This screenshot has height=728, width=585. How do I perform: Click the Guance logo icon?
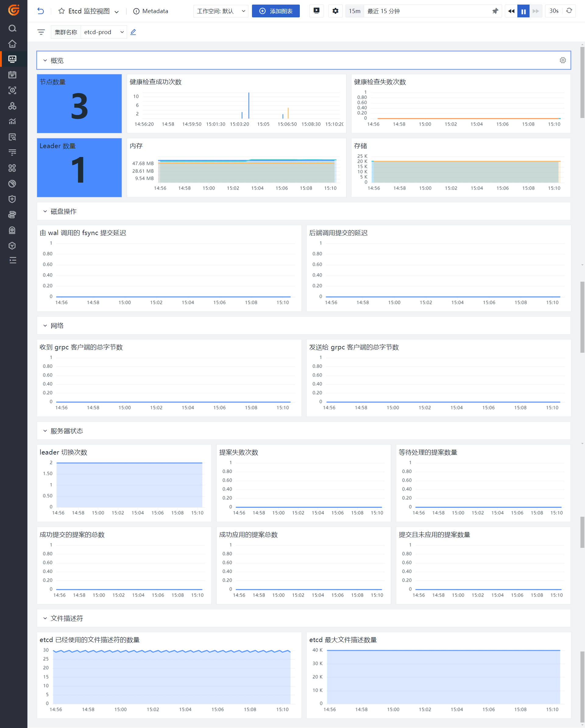coord(13,10)
